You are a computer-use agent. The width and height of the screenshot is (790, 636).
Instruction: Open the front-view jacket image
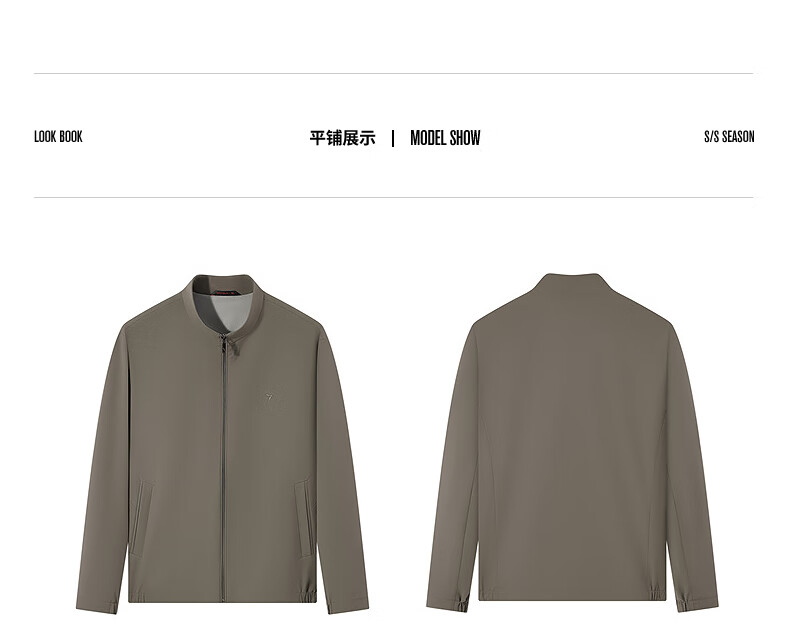[x=222, y=443]
